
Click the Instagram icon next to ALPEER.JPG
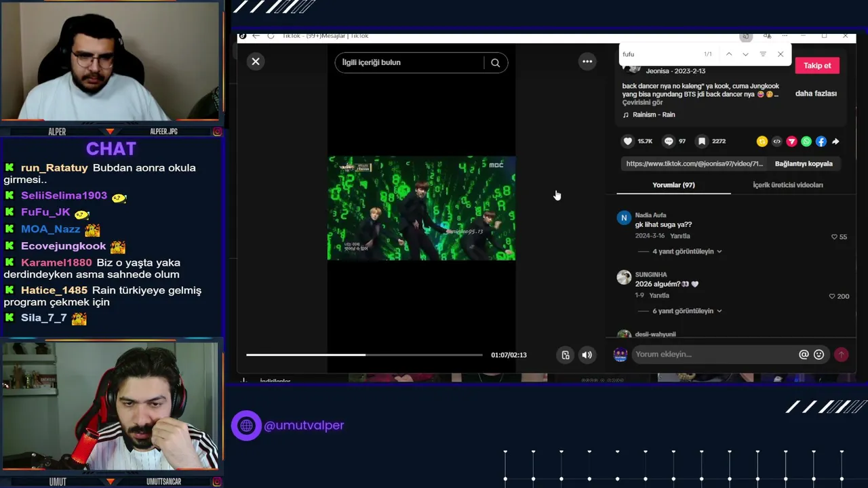coord(218,131)
